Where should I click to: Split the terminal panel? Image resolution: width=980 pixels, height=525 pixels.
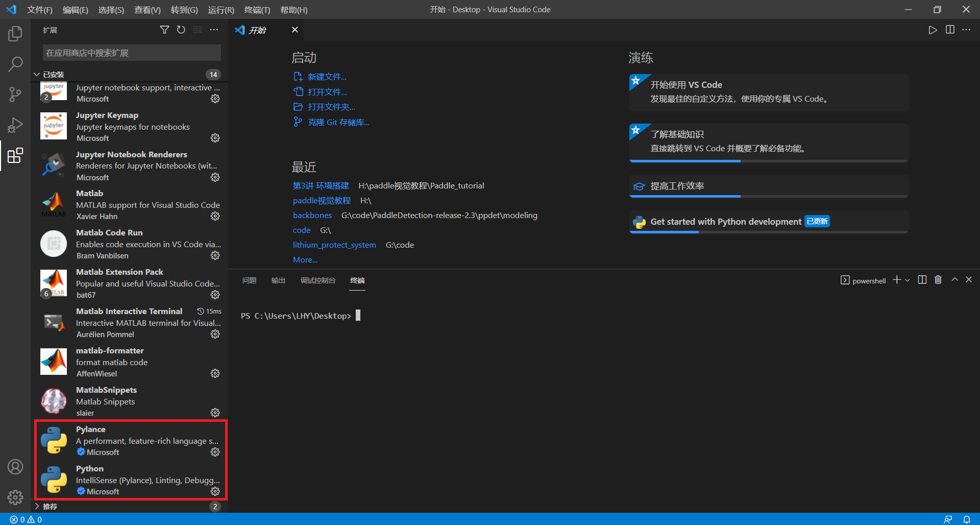pyautogui.click(x=922, y=280)
